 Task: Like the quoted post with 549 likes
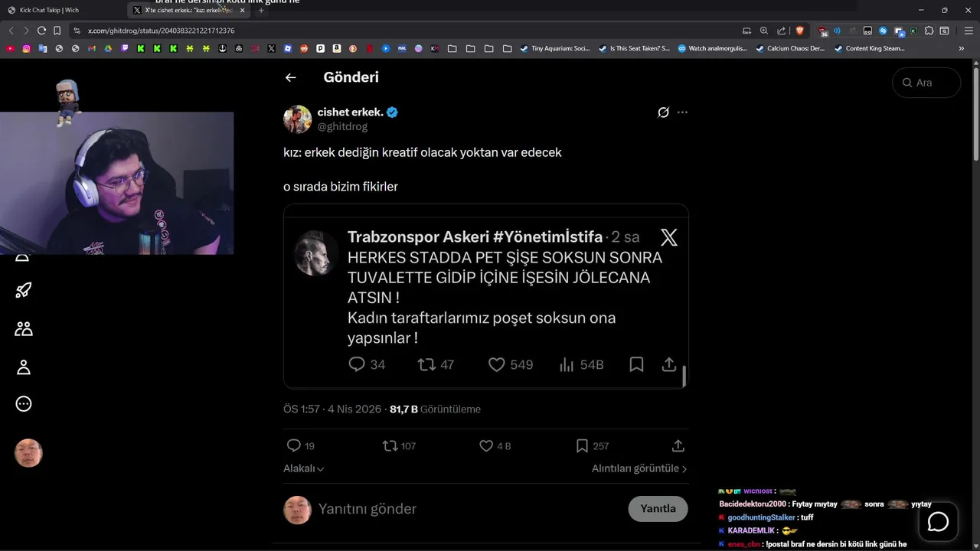tap(511, 365)
